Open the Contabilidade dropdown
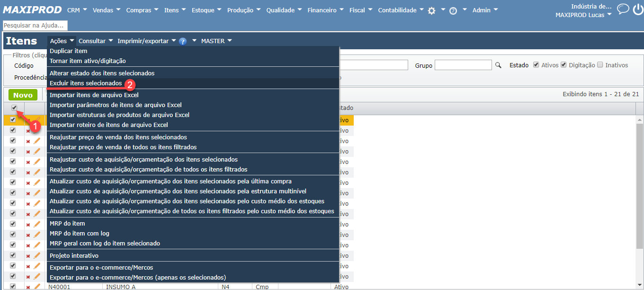Viewport: 644px width, 290px height. click(x=401, y=10)
